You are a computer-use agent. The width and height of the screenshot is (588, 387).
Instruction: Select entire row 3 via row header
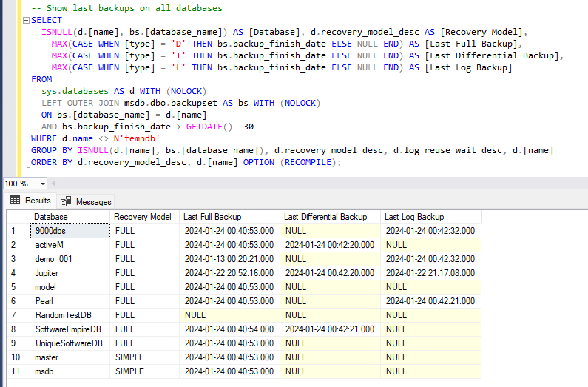[x=13, y=259]
